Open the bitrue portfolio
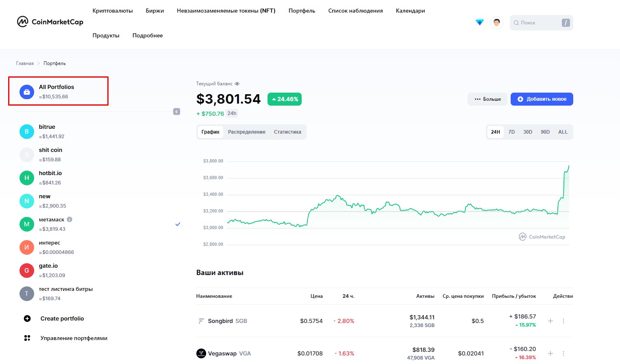The image size is (620, 364). tap(100, 132)
